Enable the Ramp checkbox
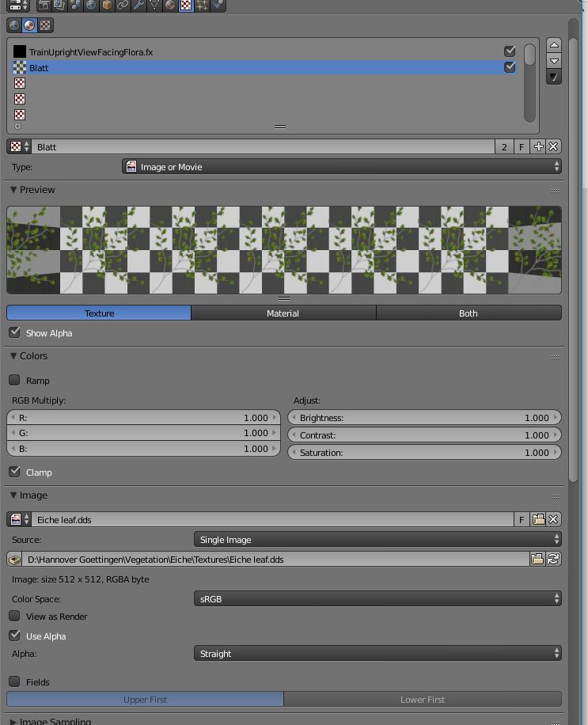Image resolution: width=588 pixels, height=725 pixels. (x=15, y=380)
